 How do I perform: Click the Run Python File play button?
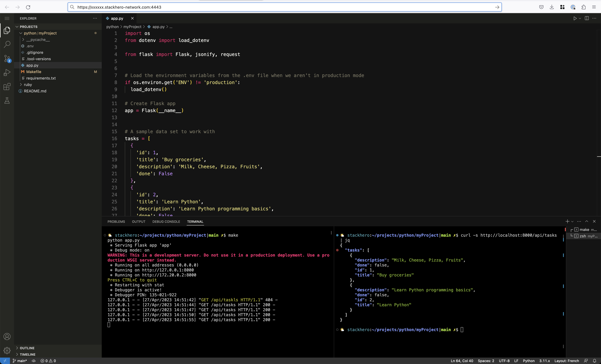[x=575, y=18]
